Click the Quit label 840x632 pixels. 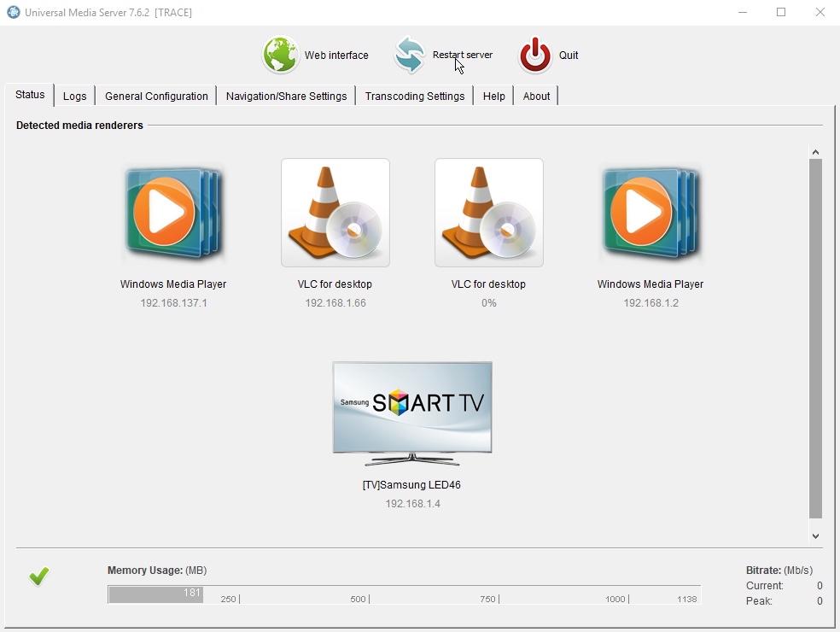click(x=569, y=56)
